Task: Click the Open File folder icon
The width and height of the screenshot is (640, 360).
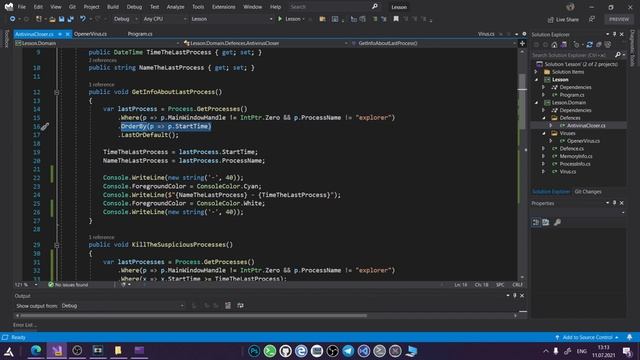Action: point(52,19)
